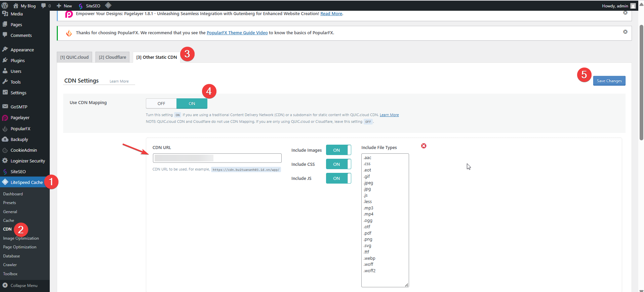Open Tools wrench icon
The image size is (644, 292).
click(x=5, y=82)
